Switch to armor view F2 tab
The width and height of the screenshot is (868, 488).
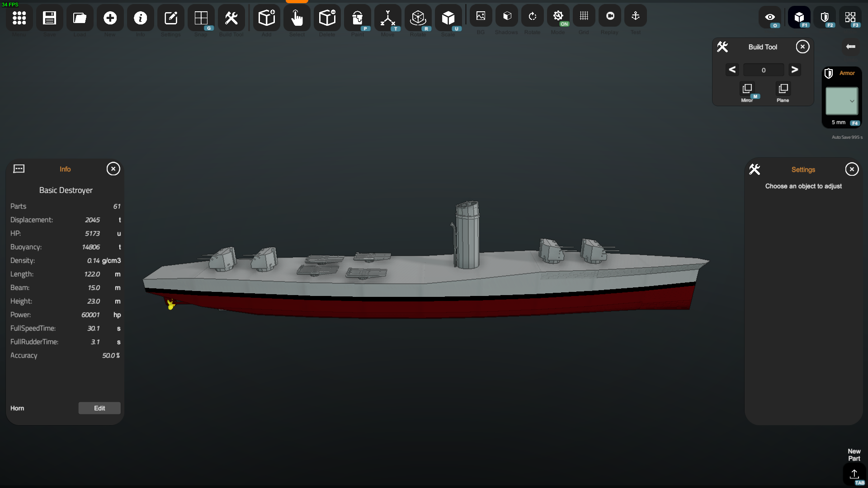coord(825,17)
